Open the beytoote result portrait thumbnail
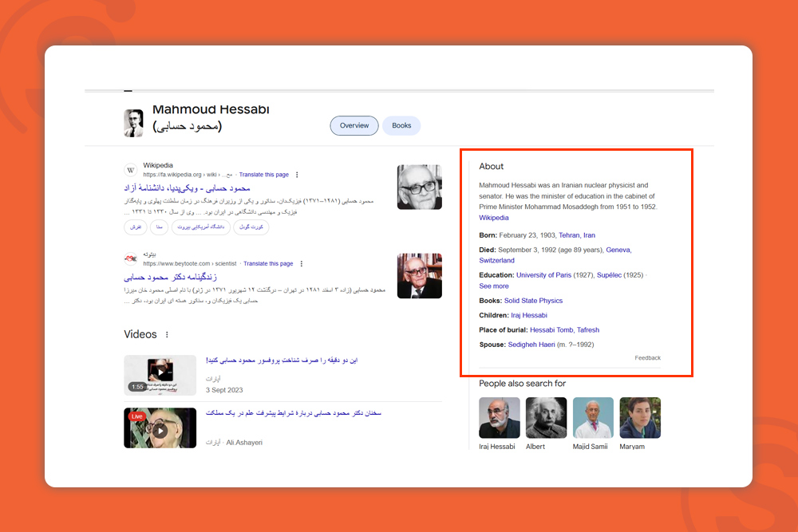798x532 pixels. click(420, 276)
